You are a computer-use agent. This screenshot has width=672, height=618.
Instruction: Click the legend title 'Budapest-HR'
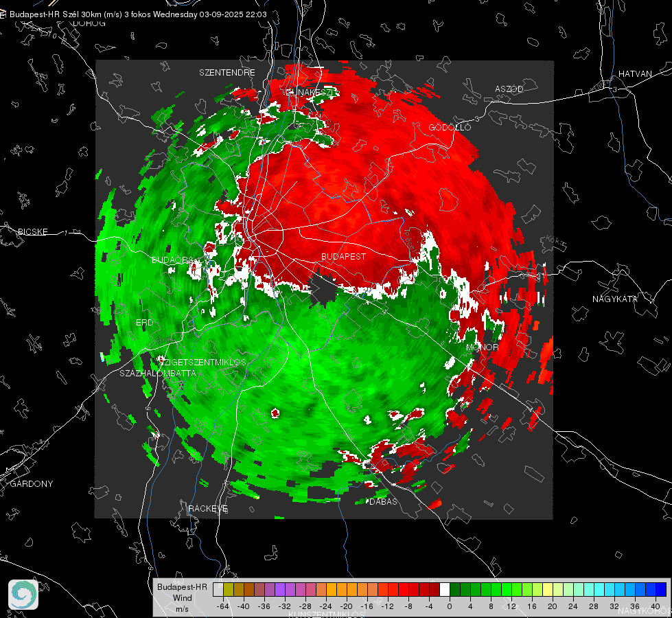coord(182,586)
